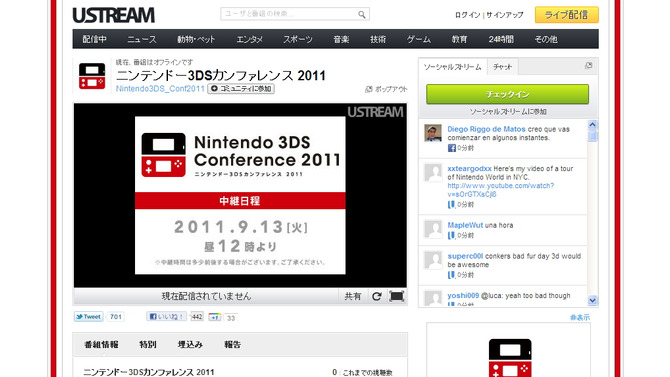Click the social panel pop-out icon
Image resolution: width=670 pixels, height=377 pixels.
(588, 65)
